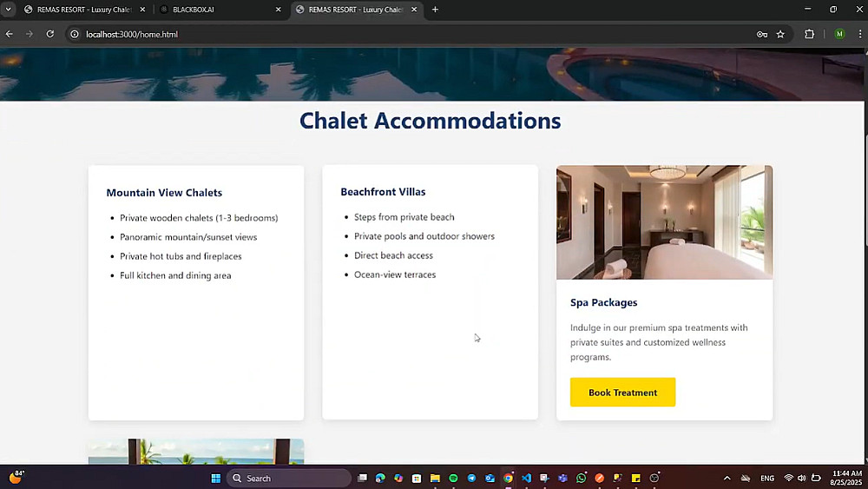Open the Chrome extensions menu

tap(809, 35)
